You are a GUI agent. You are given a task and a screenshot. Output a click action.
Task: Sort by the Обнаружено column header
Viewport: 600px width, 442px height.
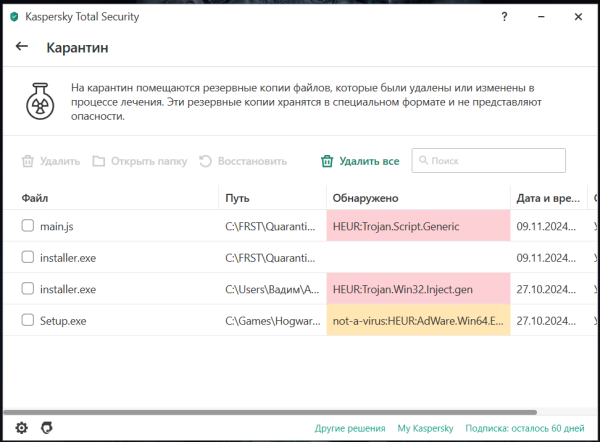[x=366, y=198]
